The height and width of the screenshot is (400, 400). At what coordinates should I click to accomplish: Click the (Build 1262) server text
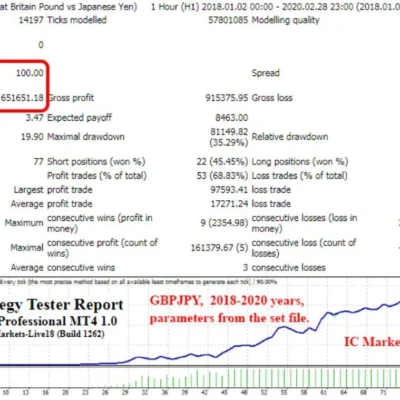[81, 334]
